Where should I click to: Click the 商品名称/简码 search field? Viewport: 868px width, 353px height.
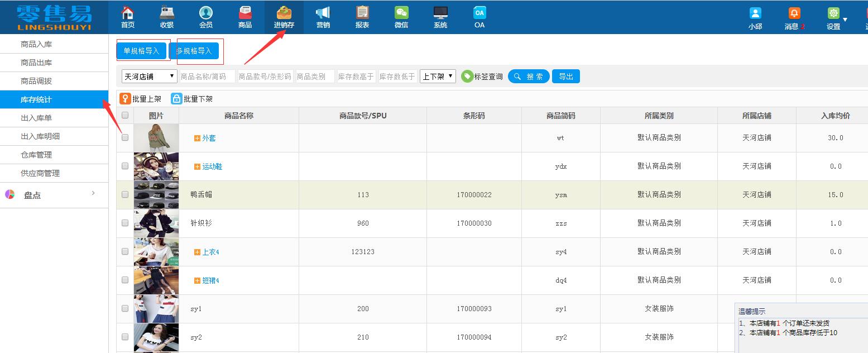207,77
